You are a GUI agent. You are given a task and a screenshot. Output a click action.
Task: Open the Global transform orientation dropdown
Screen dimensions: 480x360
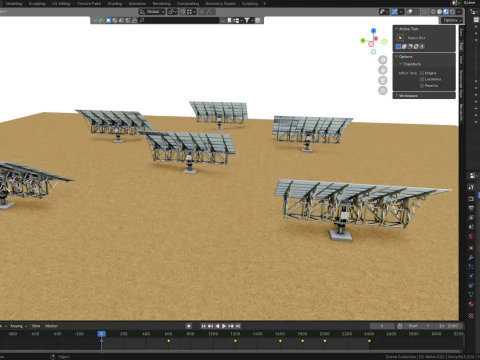pos(152,12)
